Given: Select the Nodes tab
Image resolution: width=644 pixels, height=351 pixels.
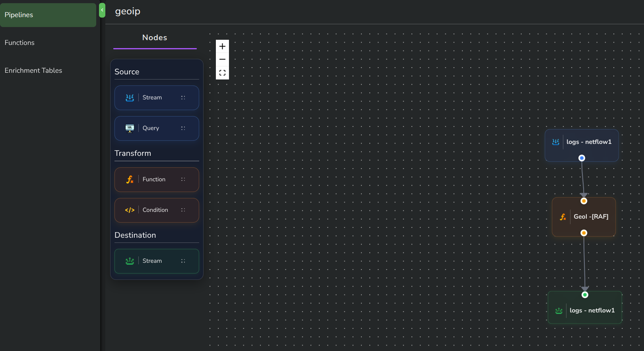Looking at the screenshot, I should coord(155,38).
